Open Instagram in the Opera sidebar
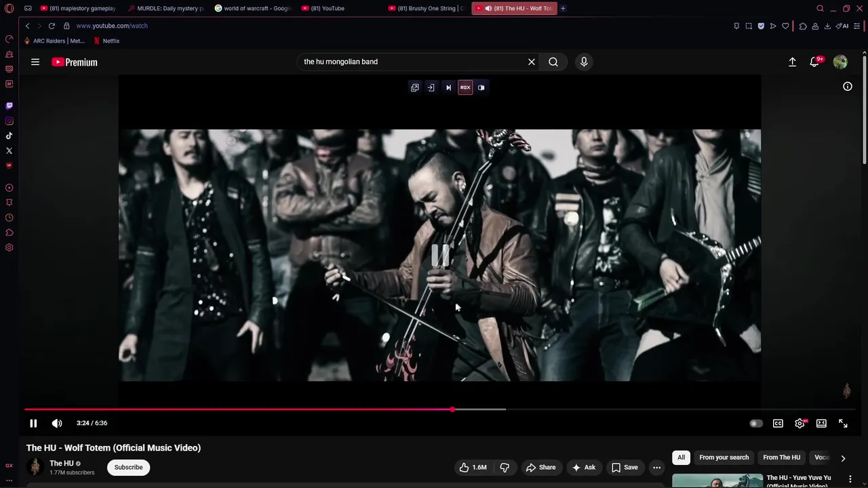Viewport: 868px width, 488px height. 9,121
